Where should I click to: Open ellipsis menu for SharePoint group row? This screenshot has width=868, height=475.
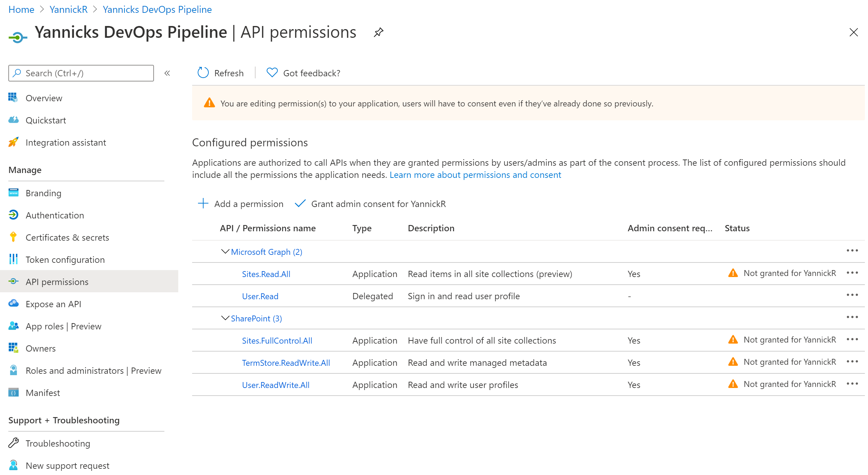[852, 317]
